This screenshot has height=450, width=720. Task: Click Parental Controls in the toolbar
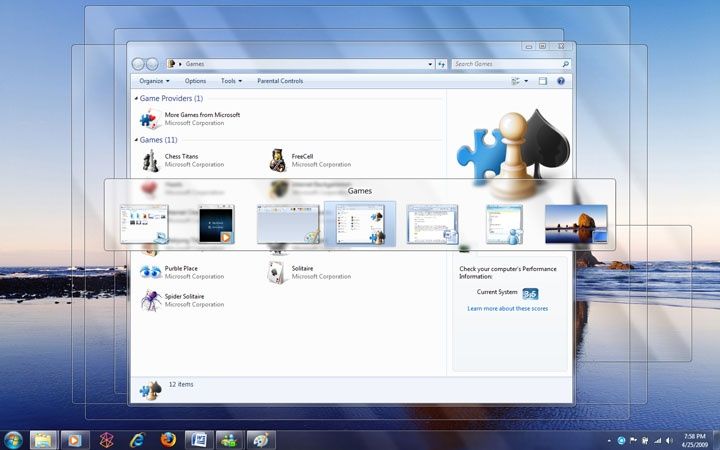click(x=280, y=81)
